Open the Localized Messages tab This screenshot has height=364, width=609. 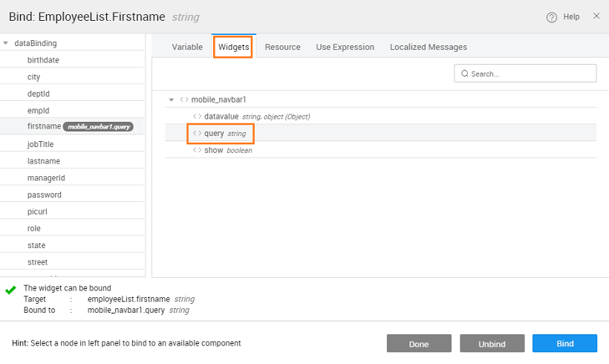tap(428, 47)
